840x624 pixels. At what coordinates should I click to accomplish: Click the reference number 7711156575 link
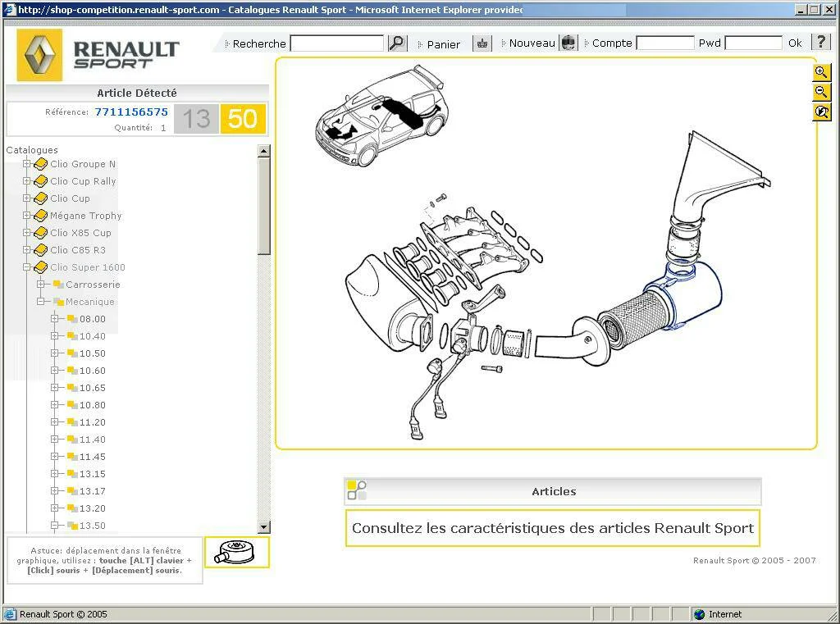131,112
